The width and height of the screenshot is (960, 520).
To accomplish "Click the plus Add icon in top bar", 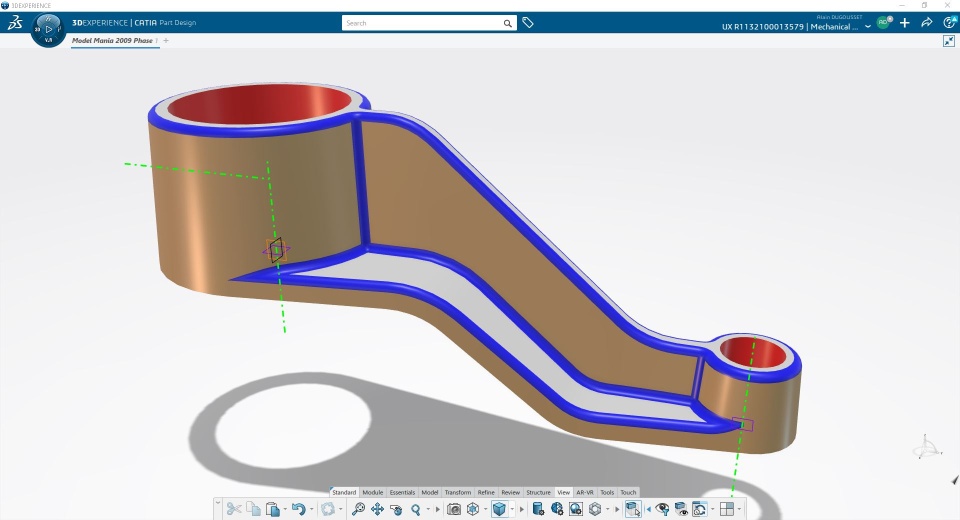I will pyautogui.click(x=905, y=23).
